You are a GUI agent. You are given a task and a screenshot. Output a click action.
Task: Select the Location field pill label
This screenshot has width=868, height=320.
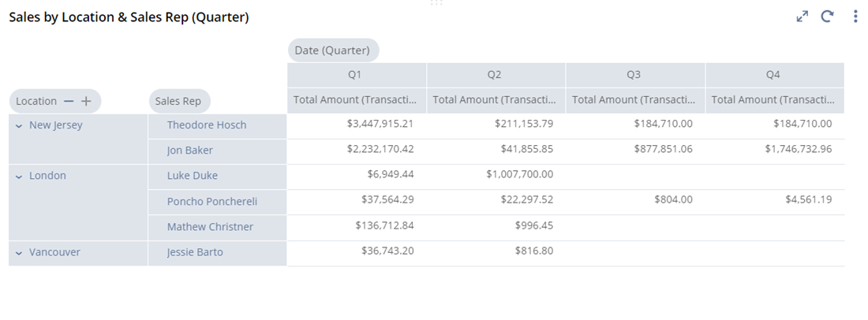(36, 101)
